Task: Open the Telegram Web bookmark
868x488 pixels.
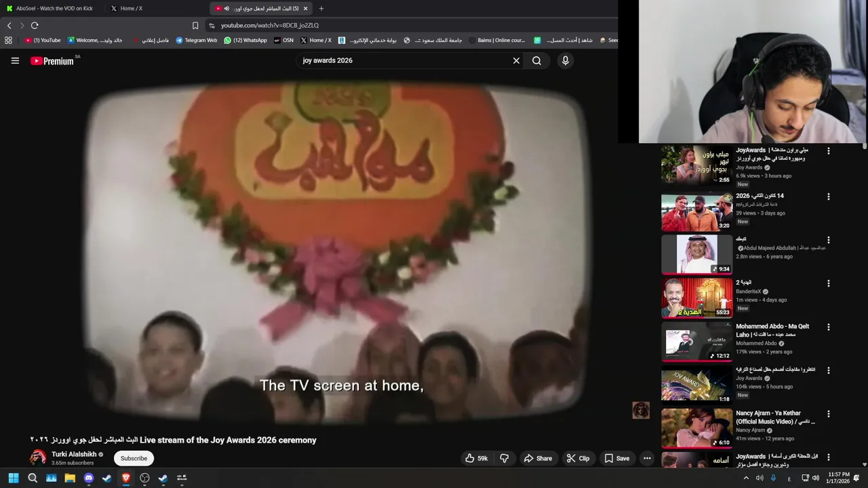Action: [x=196, y=40]
